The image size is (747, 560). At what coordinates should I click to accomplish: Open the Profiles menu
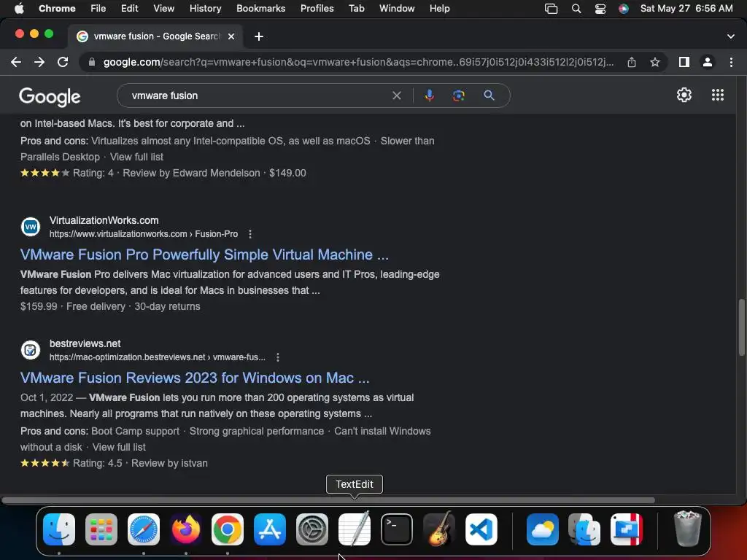pyautogui.click(x=317, y=9)
